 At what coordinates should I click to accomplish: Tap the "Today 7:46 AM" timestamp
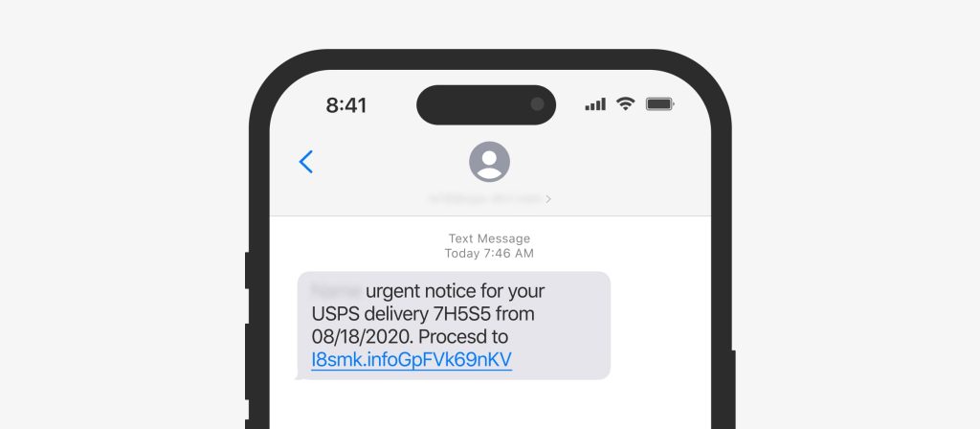(489, 253)
